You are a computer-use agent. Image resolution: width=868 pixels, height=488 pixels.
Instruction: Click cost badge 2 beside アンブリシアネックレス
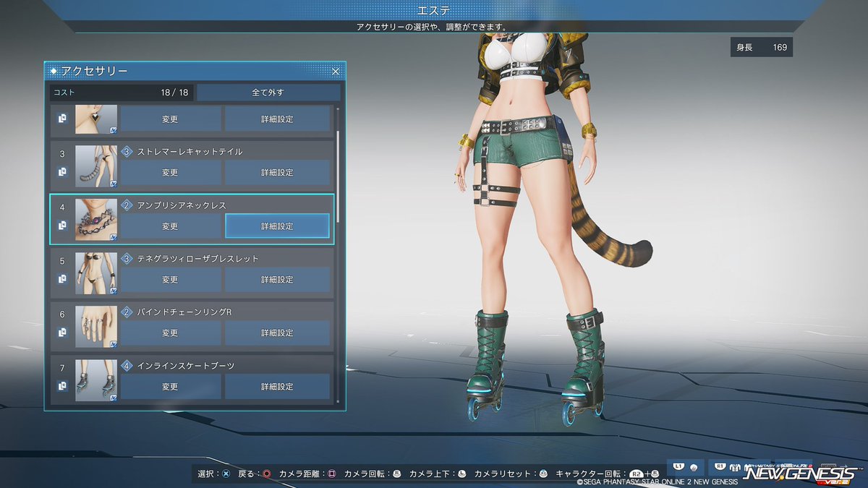click(x=127, y=205)
